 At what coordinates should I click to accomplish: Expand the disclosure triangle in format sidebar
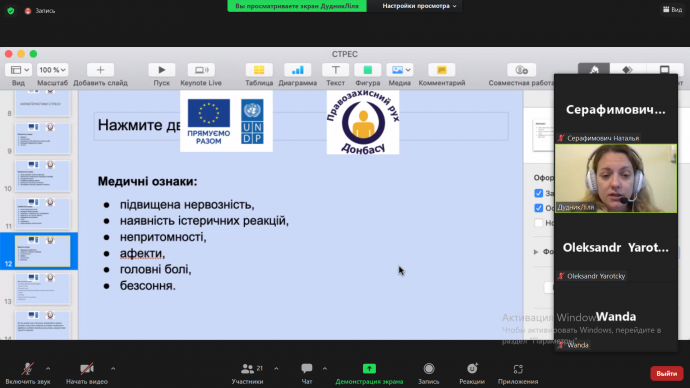[536, 252]
